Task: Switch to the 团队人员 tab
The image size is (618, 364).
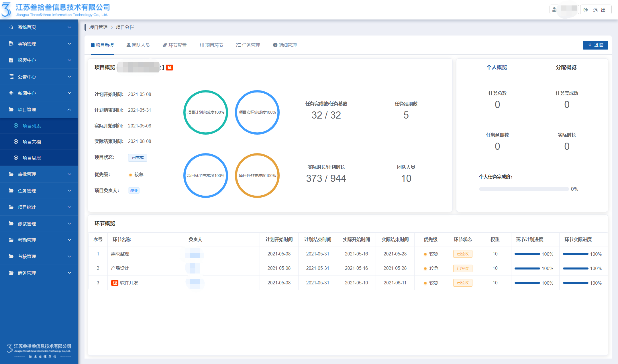Action: 138,45
